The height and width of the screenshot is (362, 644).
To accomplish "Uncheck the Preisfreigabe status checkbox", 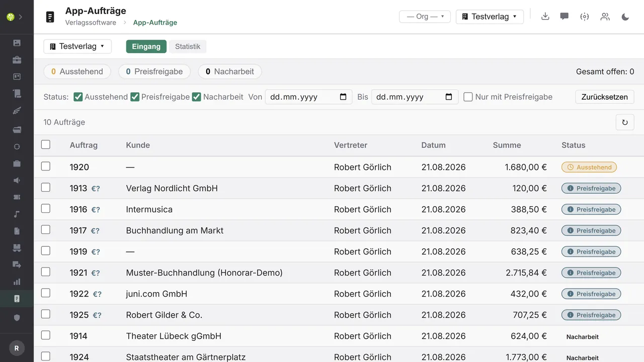I will click(135, 97).
